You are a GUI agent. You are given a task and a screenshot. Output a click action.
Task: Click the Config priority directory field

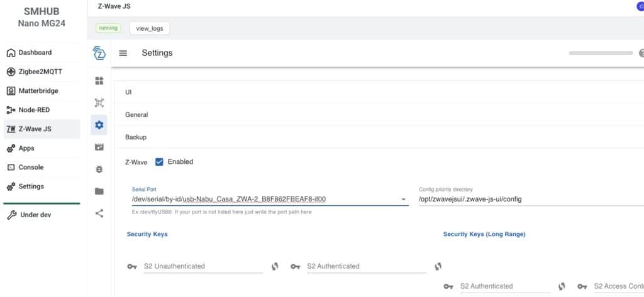tap(528, 200)
